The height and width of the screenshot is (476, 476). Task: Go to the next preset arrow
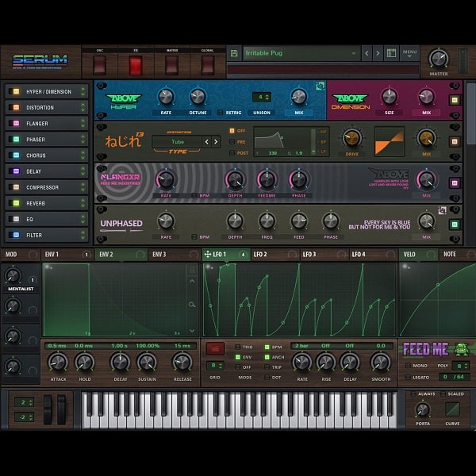click(377, 54)
